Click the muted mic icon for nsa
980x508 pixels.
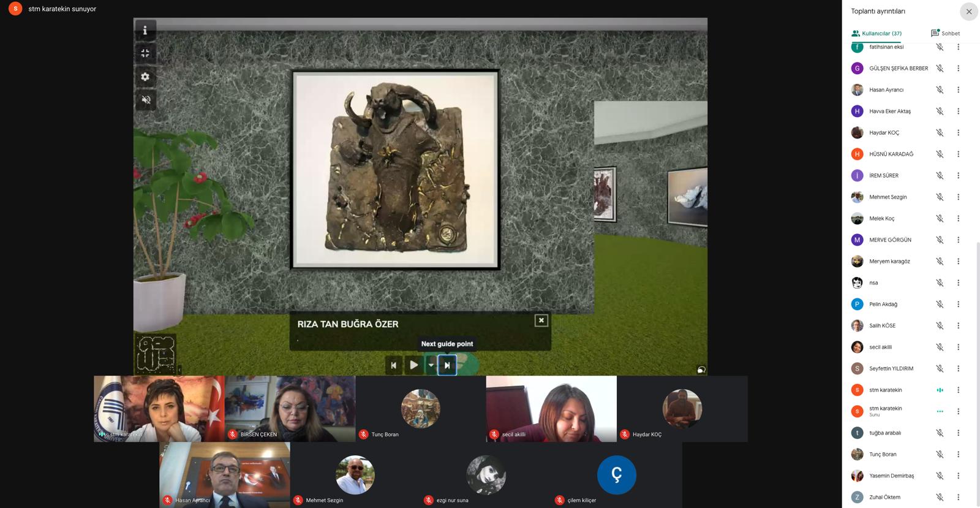[940, 283]
